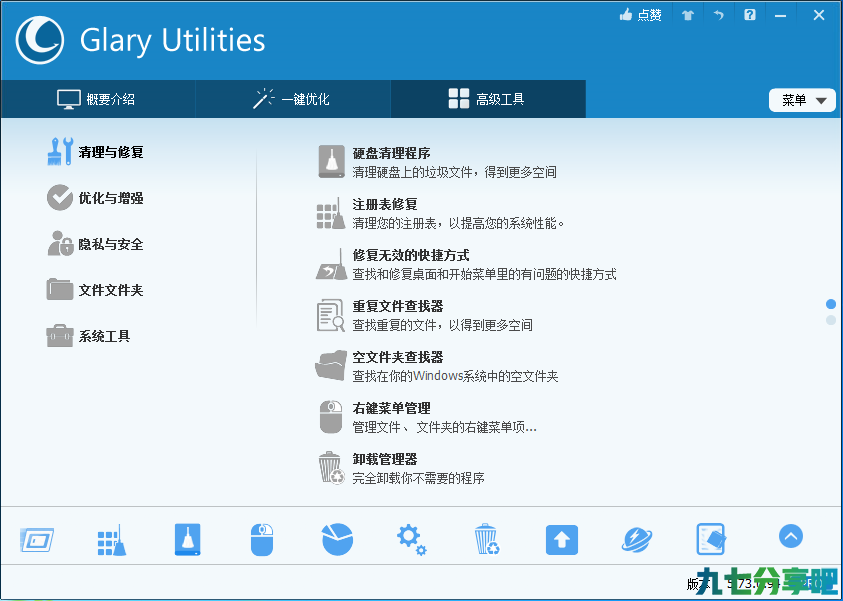Image resolution: width=843 pixels, height=601 pixels.
Task: Click description 查找重复的文件，以得到更多空间
Action: (x=442, y=325)
